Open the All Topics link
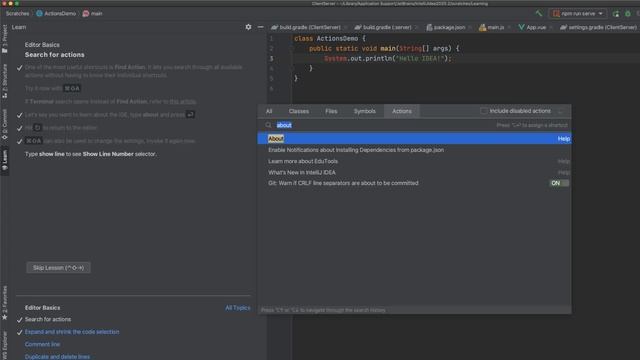 click(238, 308)
